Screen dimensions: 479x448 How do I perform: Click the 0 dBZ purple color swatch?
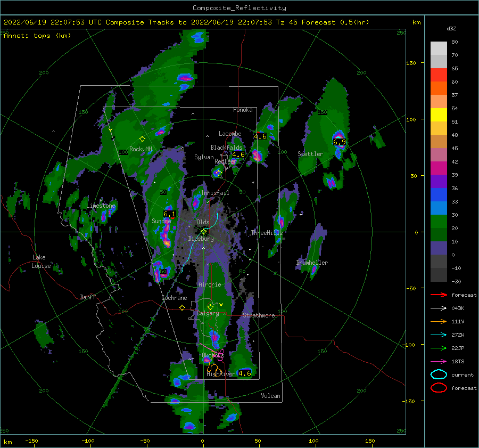pyautogui.click(x=439, y=248)
